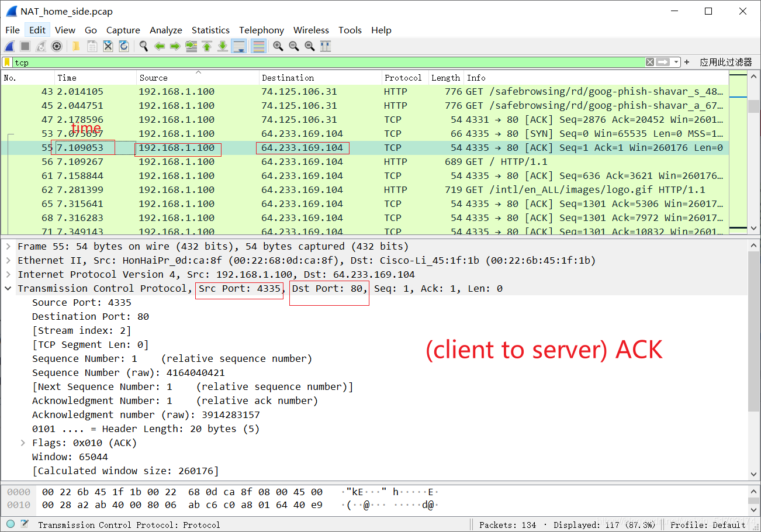Open the Go menu
The image size is (761, 532).
tap(91, 30)
